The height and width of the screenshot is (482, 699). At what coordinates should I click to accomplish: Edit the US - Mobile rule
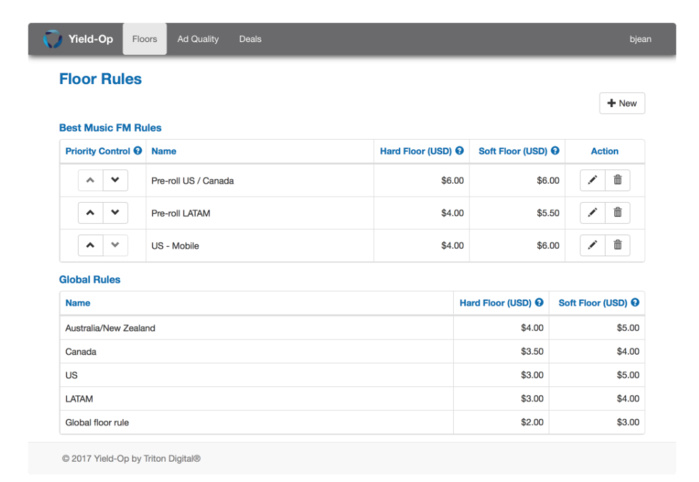coord(592,245)
